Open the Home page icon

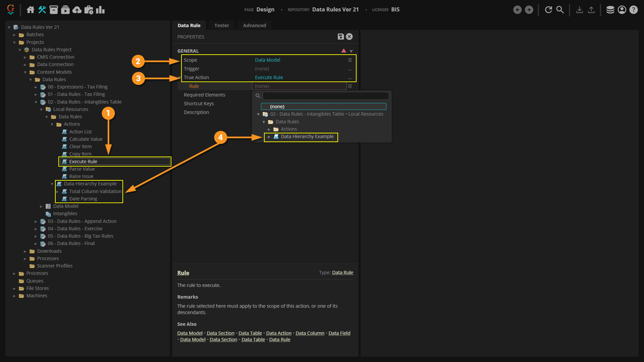pyautogui.click(x=31, y=10)
